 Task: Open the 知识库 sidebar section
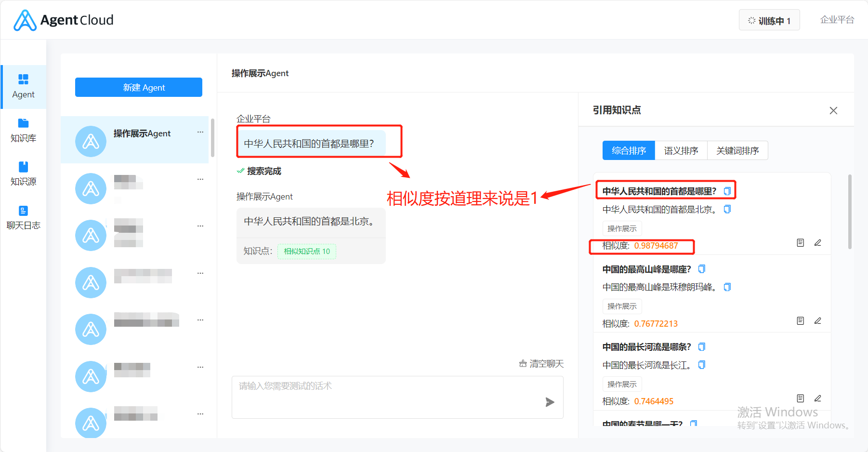pyautogui.click(x=23, y=131)
